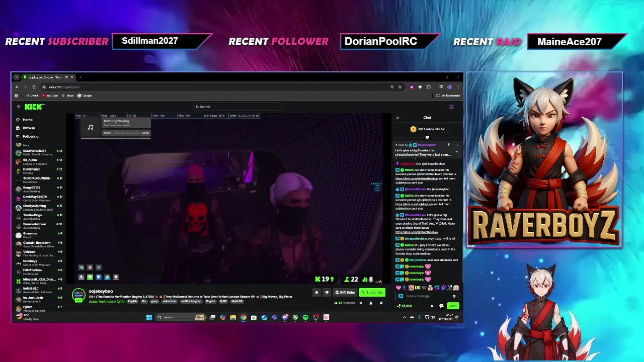Image resolution: width=644 pixels, height=362 pixels.
Task: Open pinned message three-dot options
Action: click(457, 145)
